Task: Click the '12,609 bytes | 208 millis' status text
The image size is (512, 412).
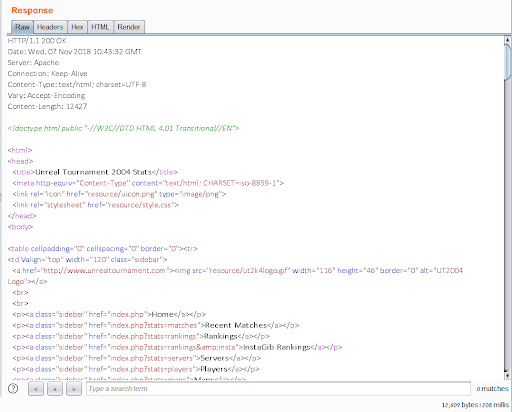Action: [x=475, y=405]
